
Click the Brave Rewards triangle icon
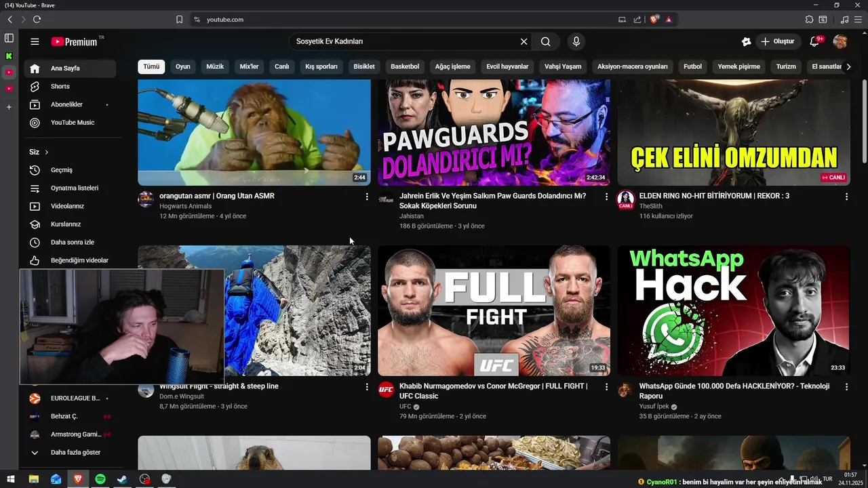click(x=669, y=20)
